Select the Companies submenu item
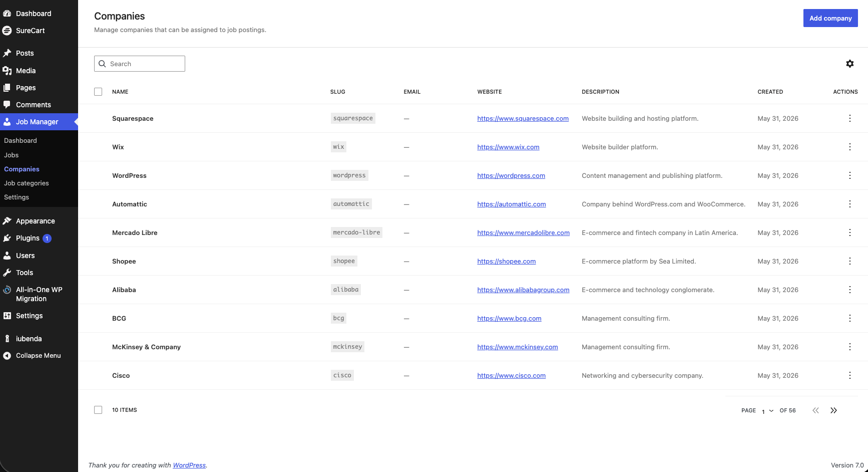Image resolution: width=868 pixels, height=472 pixels. (22, 169)
